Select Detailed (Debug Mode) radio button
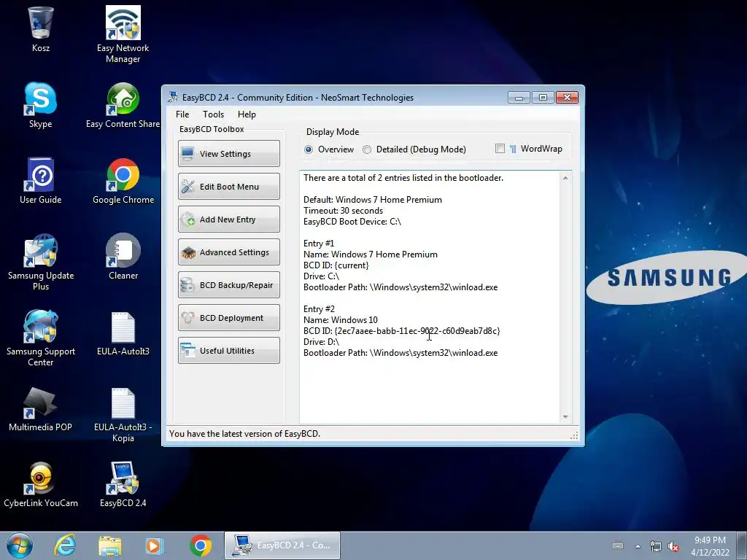 (x=367, y=149)
